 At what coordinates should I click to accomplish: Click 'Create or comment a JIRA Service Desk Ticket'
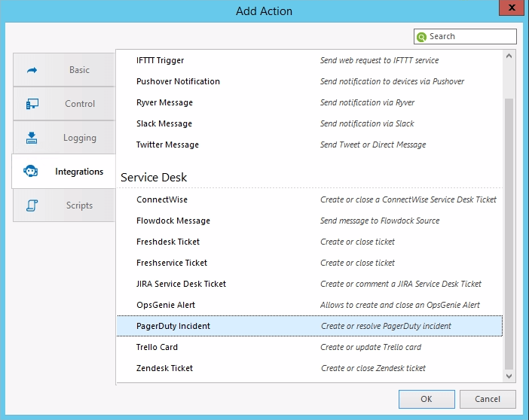401,284
